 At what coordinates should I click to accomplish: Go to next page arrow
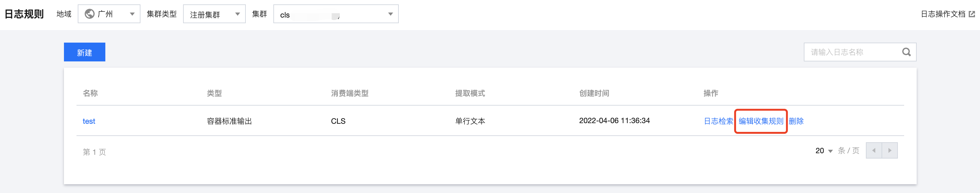click(x=890, y=150)
